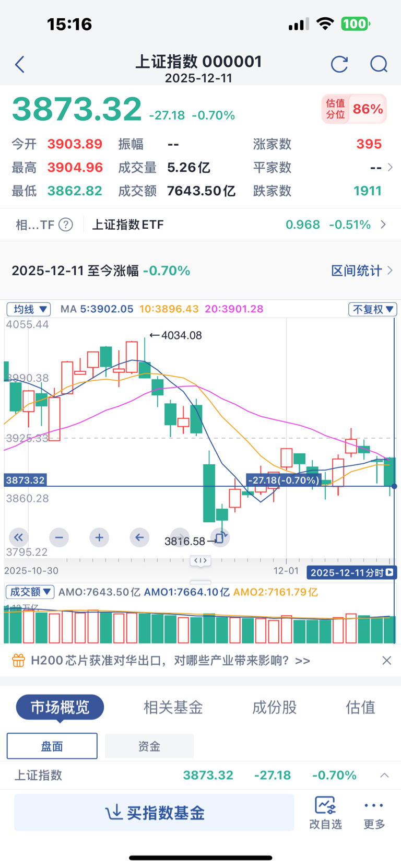Open the 不复权 adjustment dropdown
Viewport: 401px width, 868px height.
[373, 309]
